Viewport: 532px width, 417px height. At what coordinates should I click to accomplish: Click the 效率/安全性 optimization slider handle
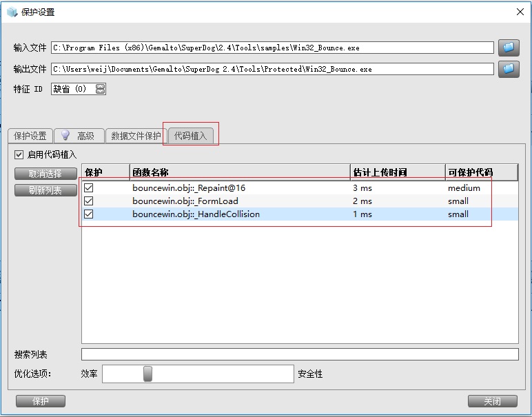point(147,374)
